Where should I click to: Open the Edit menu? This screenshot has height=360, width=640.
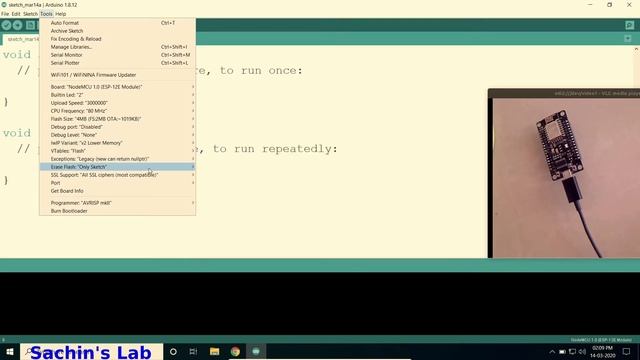[x=16, y=14]
